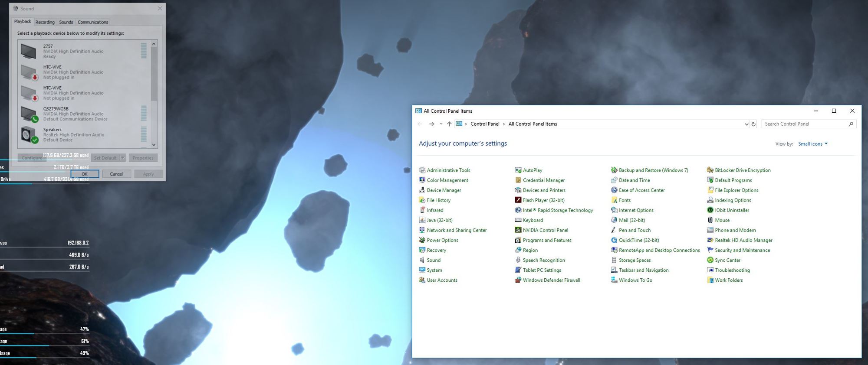
Task: Open the Taskbar and Navigation link
Action: tap(644, 270)
